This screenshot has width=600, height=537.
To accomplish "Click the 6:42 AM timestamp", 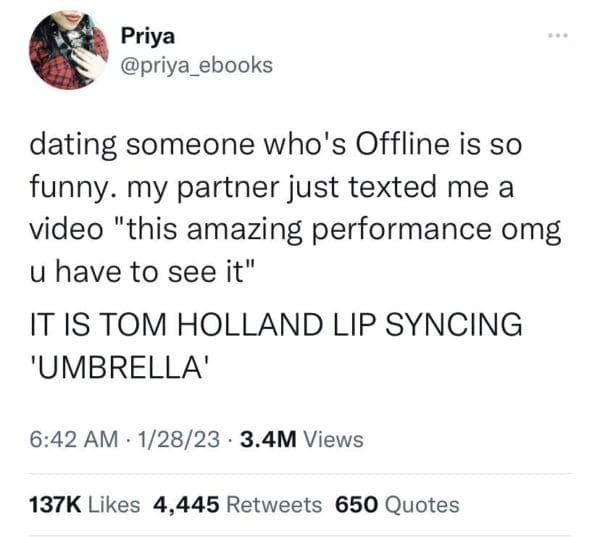I will point(67,439).
